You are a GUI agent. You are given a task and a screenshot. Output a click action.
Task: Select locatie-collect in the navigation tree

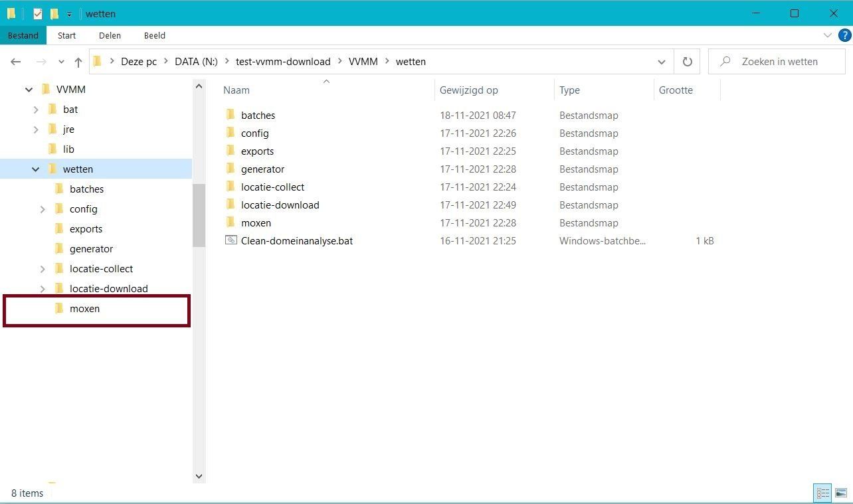(101, 268)
